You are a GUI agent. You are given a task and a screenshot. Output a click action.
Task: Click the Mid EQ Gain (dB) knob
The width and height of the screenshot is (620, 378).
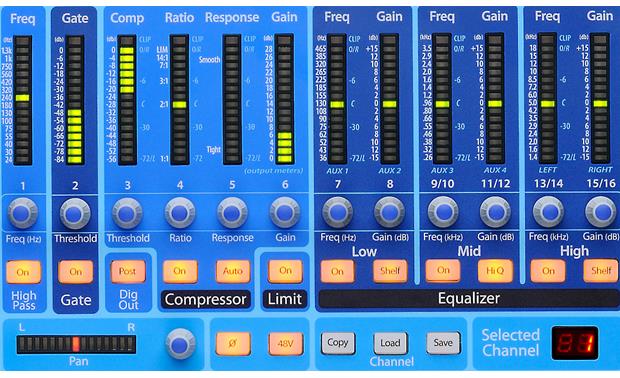click(495, 212)
